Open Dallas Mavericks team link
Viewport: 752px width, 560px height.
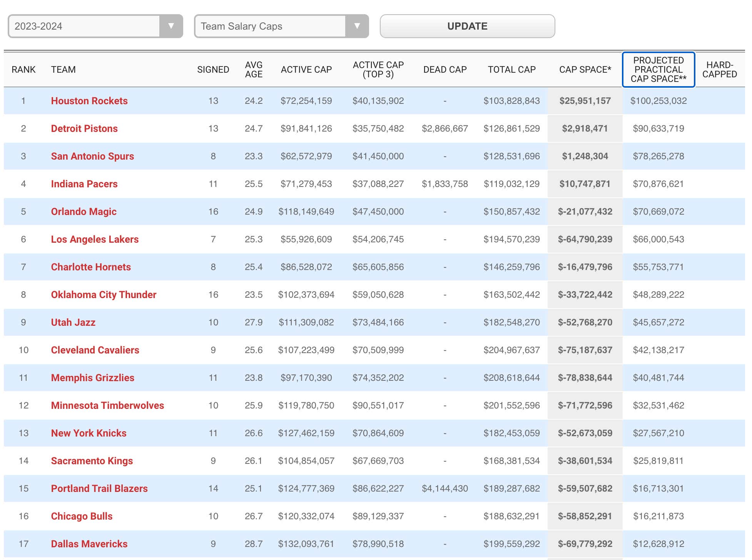click(89, 544)
